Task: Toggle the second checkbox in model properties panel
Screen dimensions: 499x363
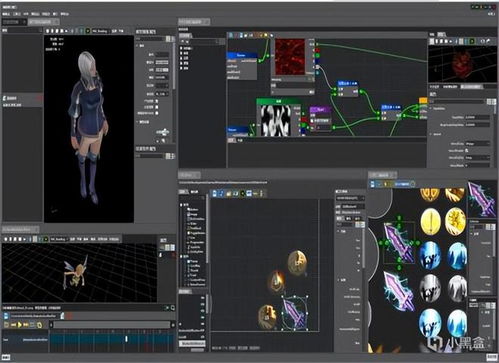Action: 157,107
